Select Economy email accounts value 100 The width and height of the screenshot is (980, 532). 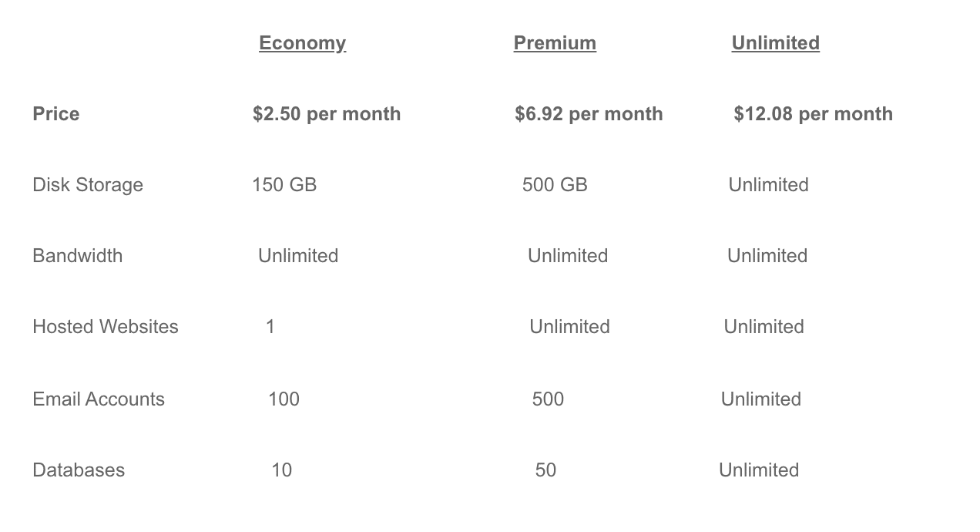coord(284,399)
